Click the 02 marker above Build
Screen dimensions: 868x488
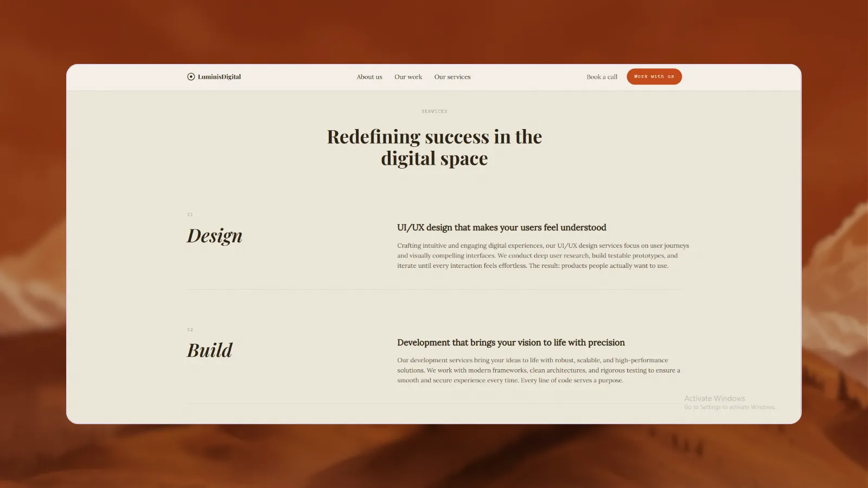point(189,329)
